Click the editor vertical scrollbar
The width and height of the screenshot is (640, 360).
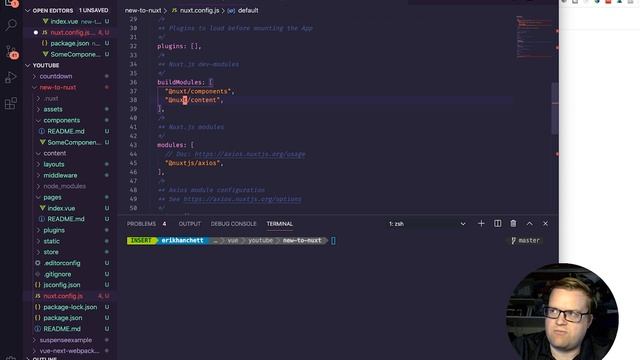(x=555, y=109)
